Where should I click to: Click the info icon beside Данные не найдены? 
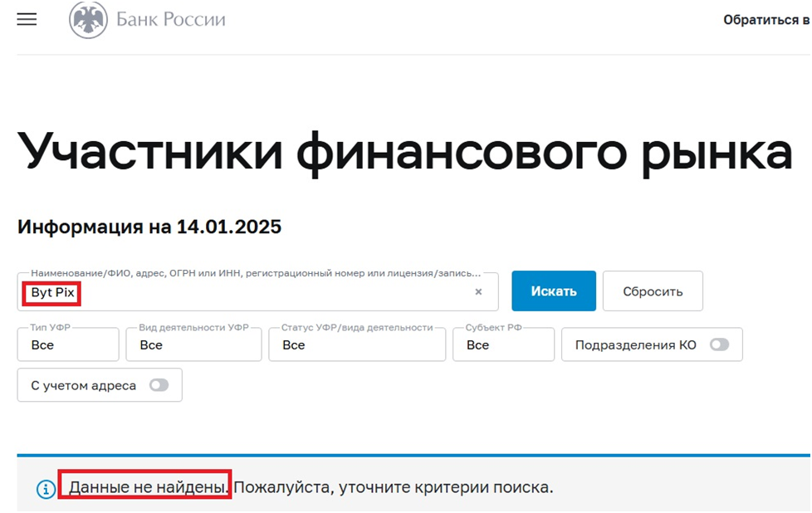tap(46, 488)
